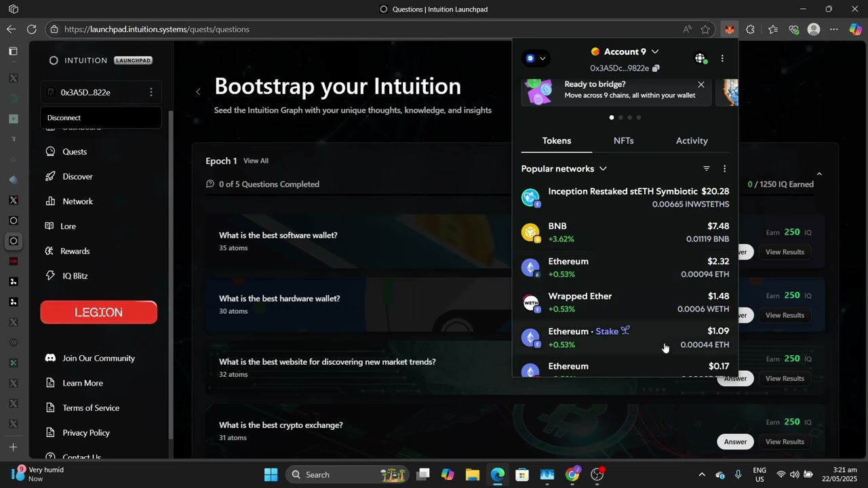View Results for market trends website question

click(x=785, y=378)
